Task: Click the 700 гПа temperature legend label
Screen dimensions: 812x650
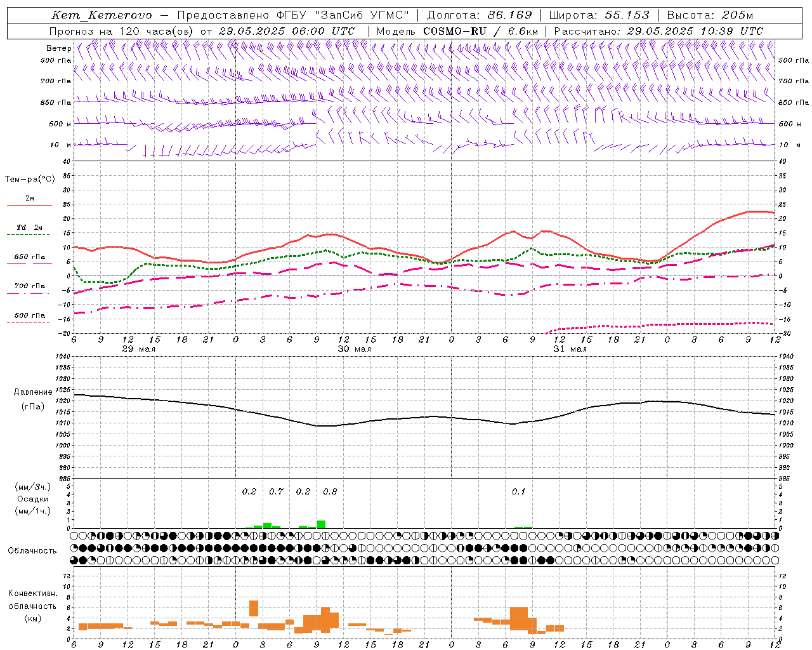Action: tap(30, 286)
